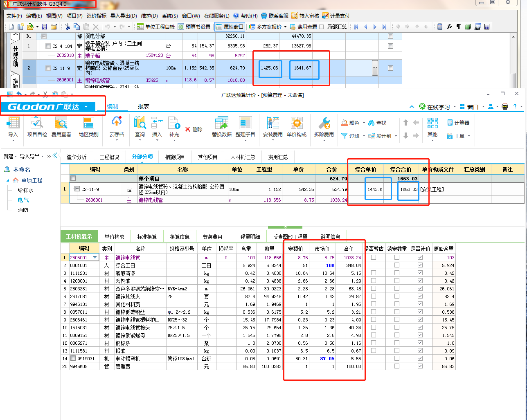Move row down with the down arrow icon
527x420 pixels.
tap(405, 136)
